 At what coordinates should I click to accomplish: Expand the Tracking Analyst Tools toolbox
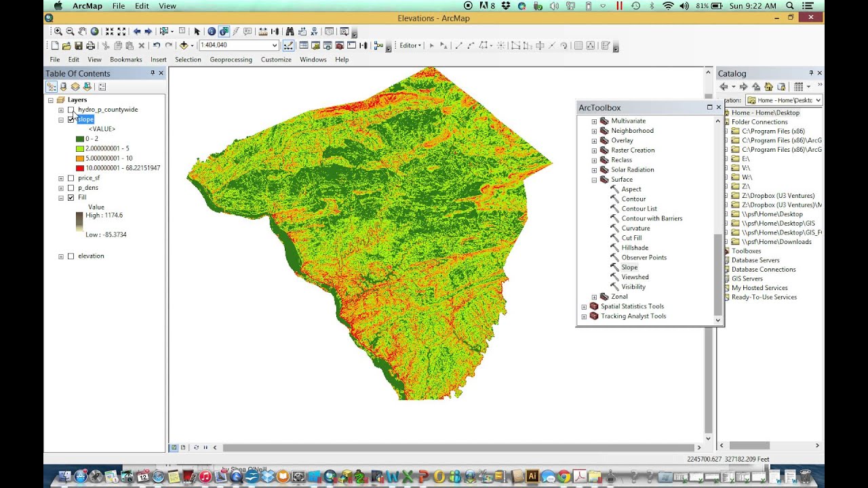click(x=584, y=317)
